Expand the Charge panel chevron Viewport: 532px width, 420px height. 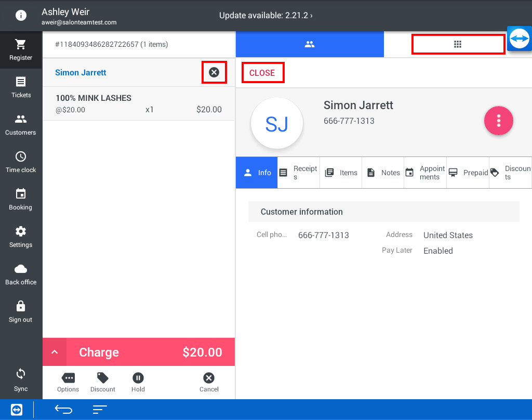[x=55, y=352]
